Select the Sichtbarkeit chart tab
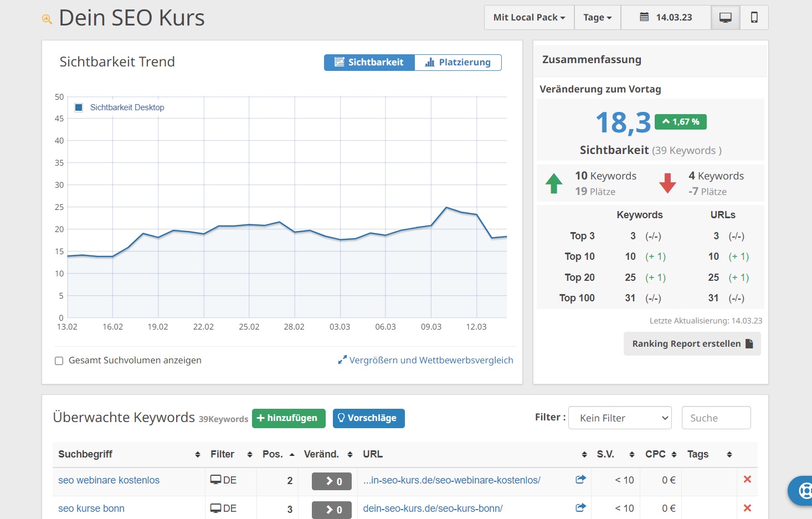The width and height of the screenshot is (812, 519). tap(369, 63)
